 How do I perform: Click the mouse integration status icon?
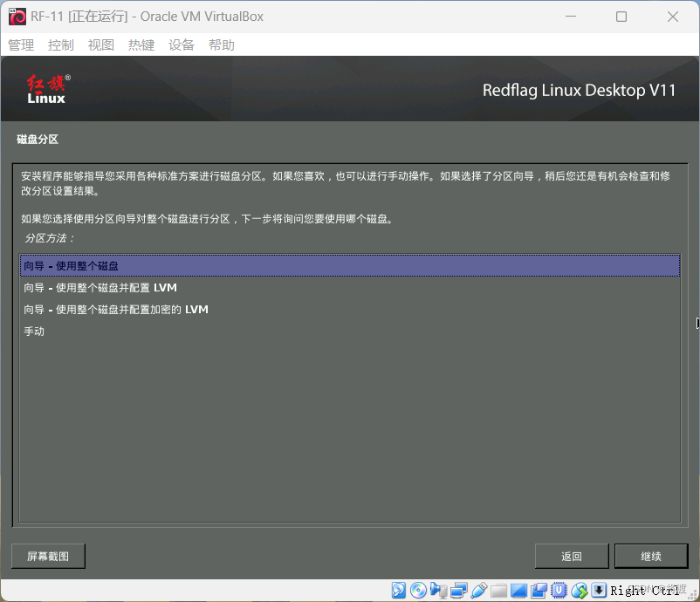point(579,591)
